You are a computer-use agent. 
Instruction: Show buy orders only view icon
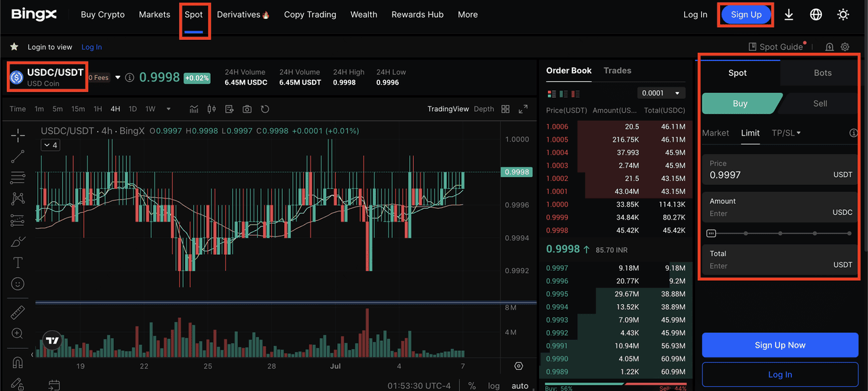565,93
